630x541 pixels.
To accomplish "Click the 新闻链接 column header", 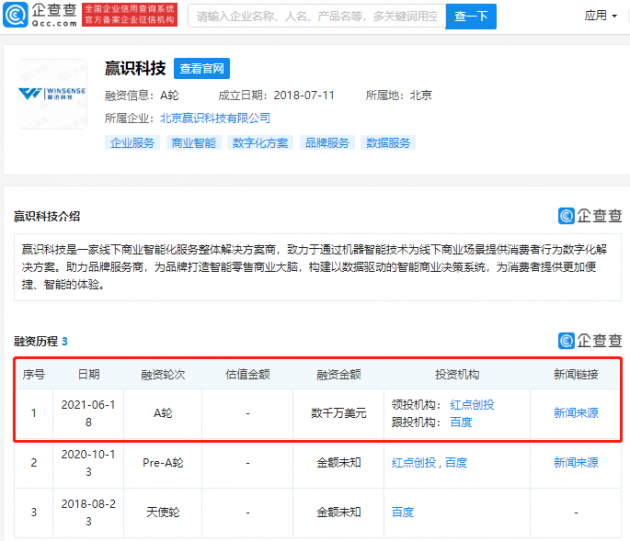I will click(576, 375).
